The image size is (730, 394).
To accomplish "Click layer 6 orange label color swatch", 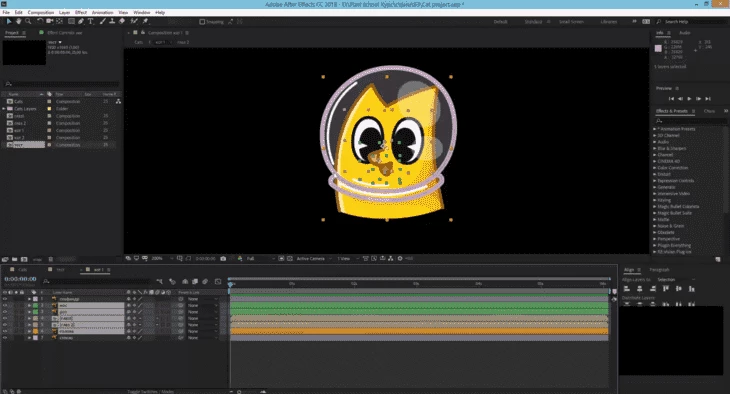I will 35,331.
